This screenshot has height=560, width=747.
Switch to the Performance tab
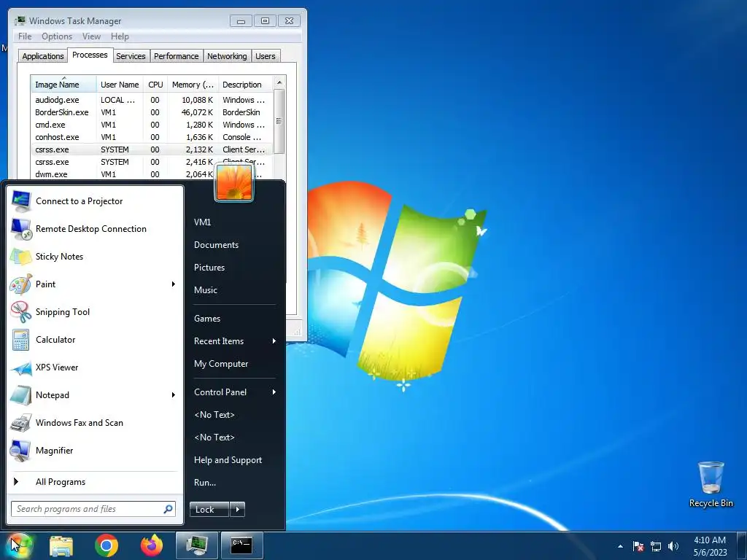coord(177,56)
